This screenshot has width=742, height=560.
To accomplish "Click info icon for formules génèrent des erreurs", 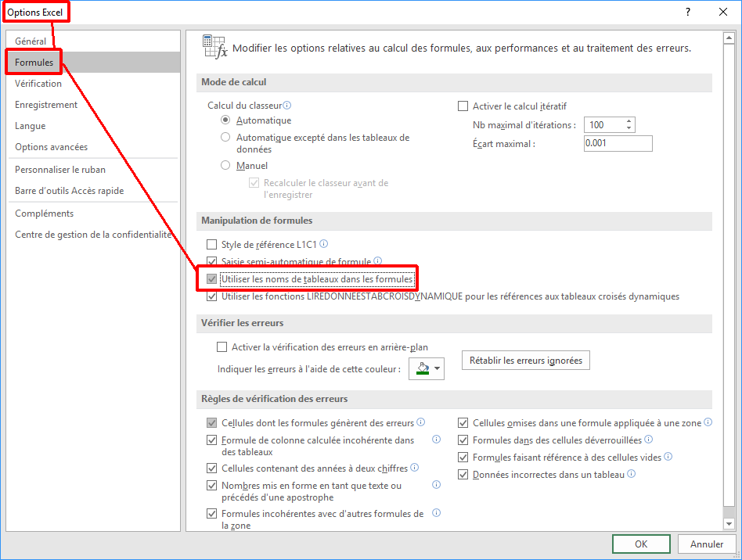I will click(420, 422).
